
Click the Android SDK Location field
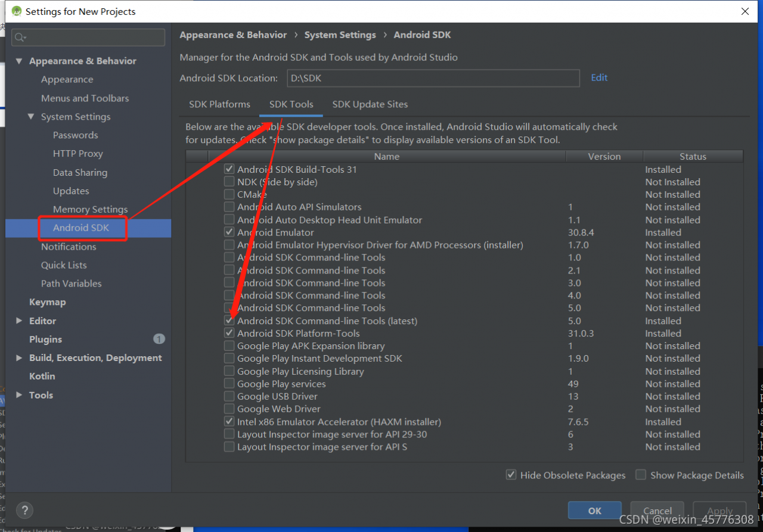pyautogui.click(x=433, y=78)
